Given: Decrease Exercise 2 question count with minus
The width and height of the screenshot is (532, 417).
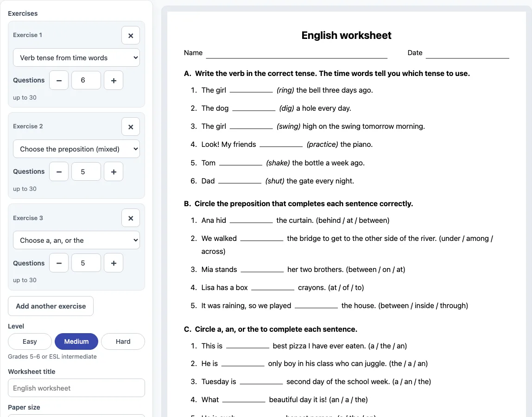Looking at the screenshot, I should (x=59, y=172).
